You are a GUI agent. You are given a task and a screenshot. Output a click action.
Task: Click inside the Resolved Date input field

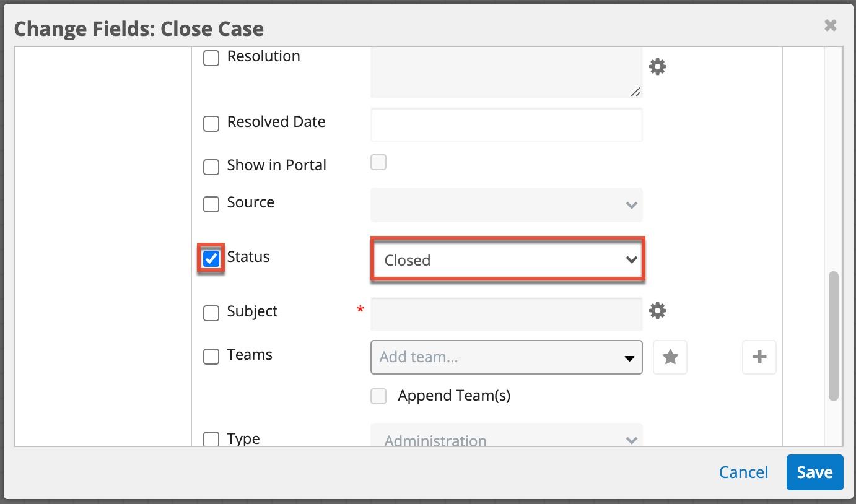click(506, 124)
